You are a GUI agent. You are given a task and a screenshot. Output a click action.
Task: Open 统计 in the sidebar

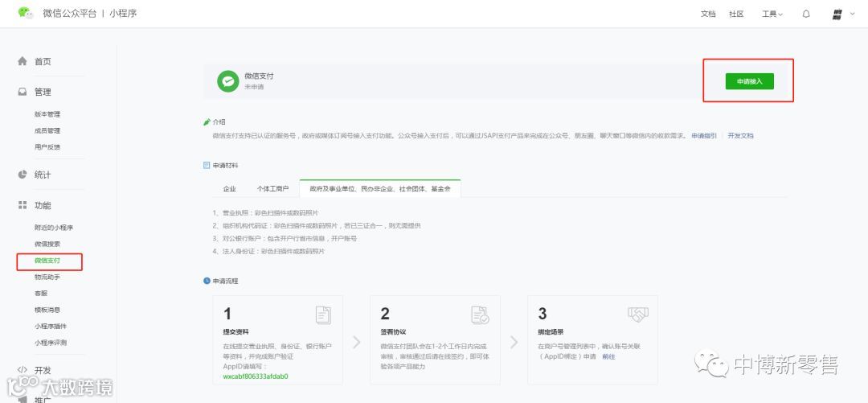point(43,175)
